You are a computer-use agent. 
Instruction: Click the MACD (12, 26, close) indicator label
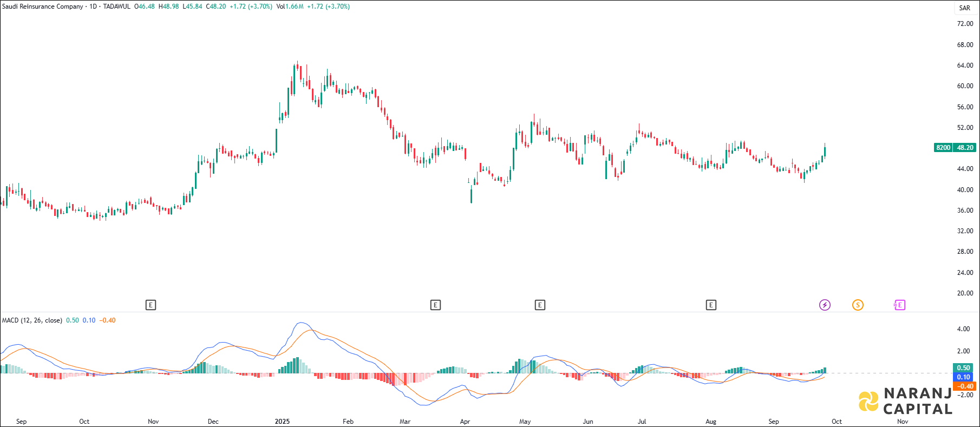tap(32, 320)
